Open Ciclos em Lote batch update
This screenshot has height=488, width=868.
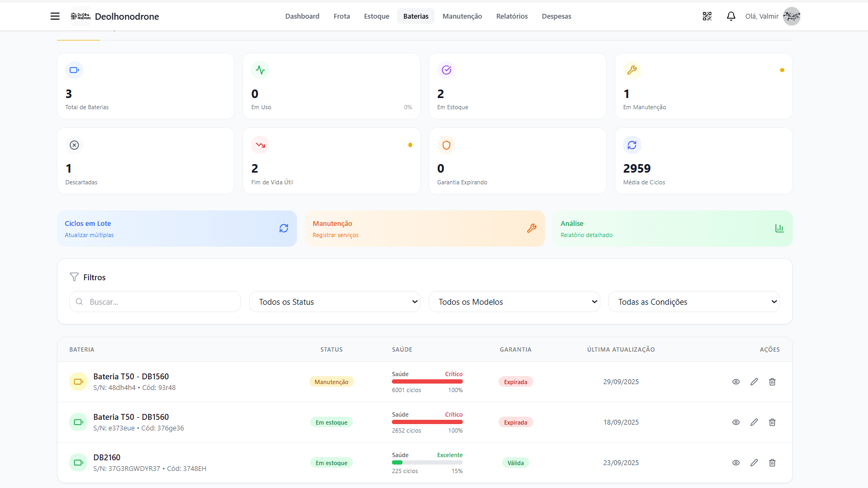[x=176, y=229]
